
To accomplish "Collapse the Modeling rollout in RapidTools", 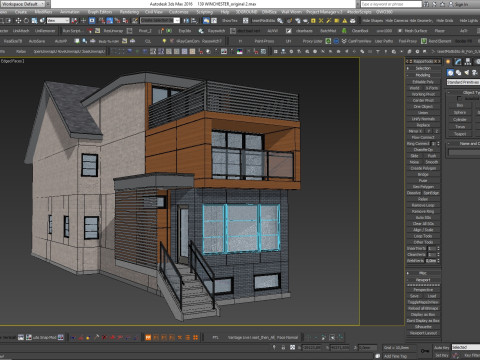I will [423, 75].
